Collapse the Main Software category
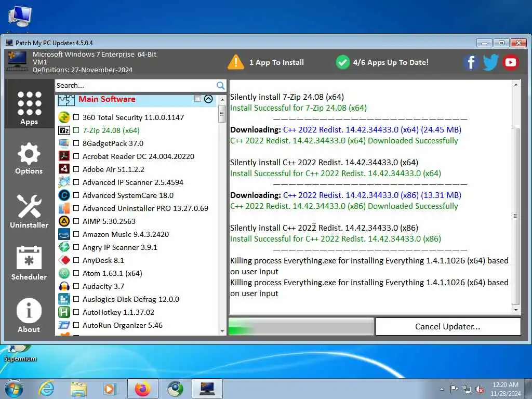Image resolution: width=532 pixels, height=399 pixels. (208, 99)
